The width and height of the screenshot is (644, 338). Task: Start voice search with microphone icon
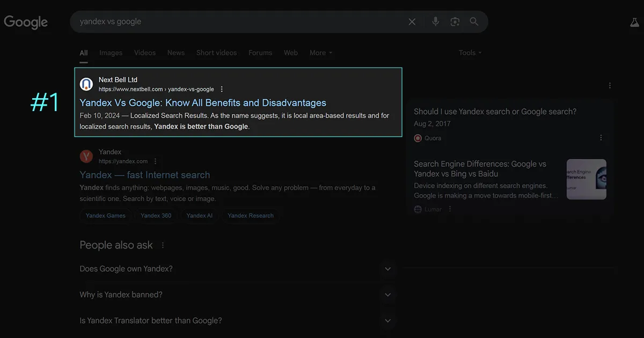[x=436, y=21]
